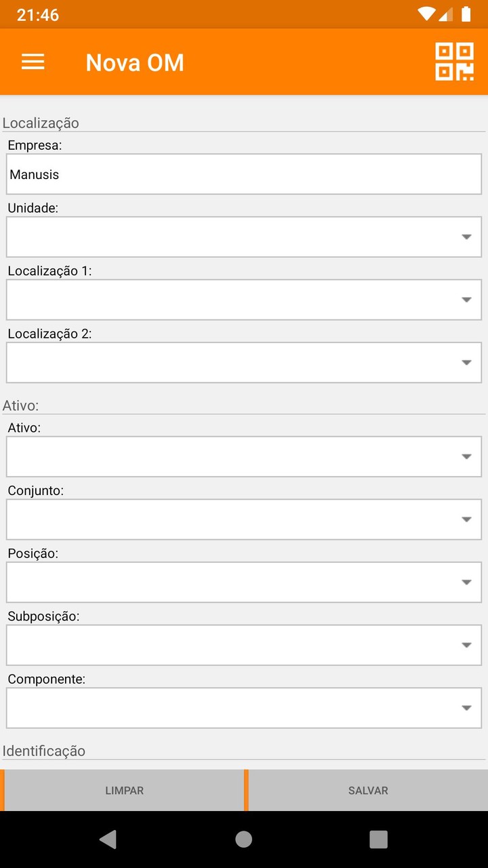The image size is (488, 868).
Task: Open recent apps with the square button
Action: (378, 840)
